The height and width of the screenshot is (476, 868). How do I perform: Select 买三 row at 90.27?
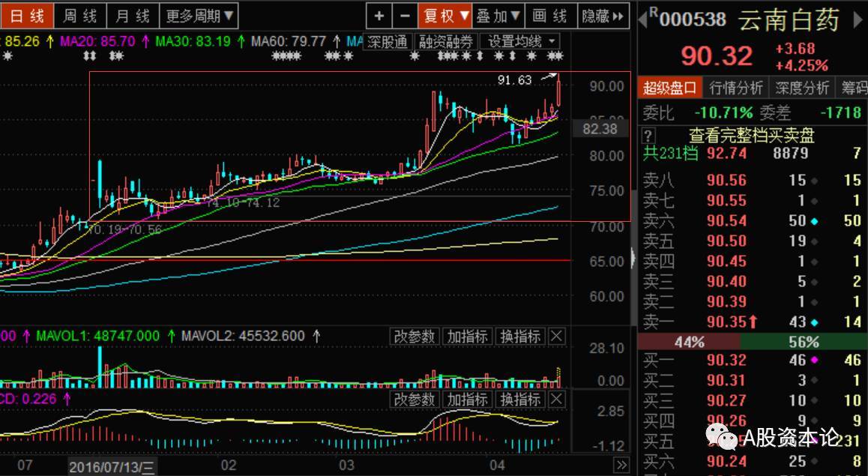[752, 401]
